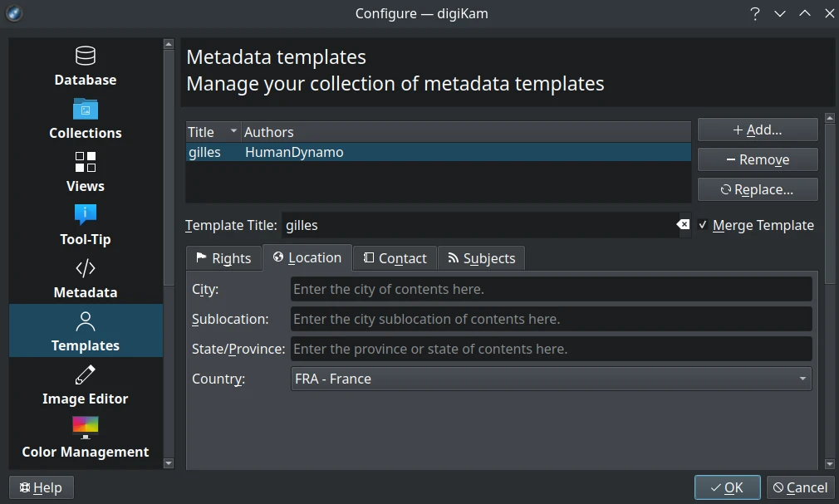Open the Database settings section
Viewport: 839px width, 504px height.
(x=85, y=65)
